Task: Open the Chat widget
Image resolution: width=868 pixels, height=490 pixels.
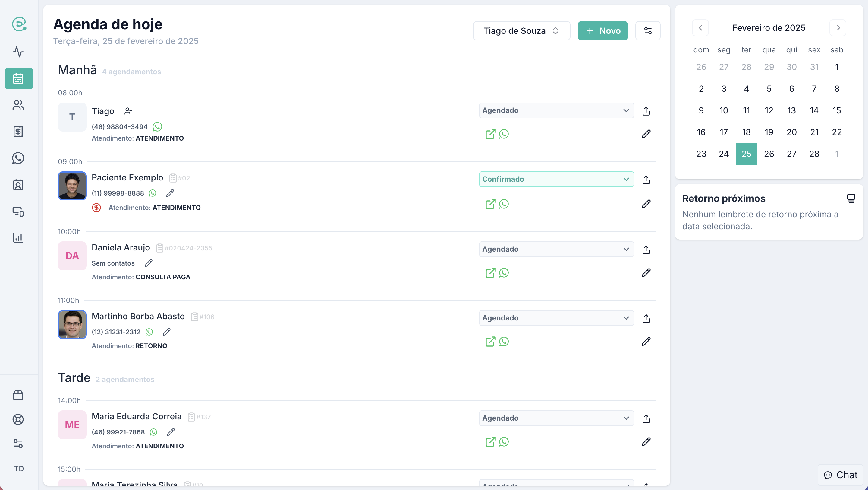Action: pos(840,475)
